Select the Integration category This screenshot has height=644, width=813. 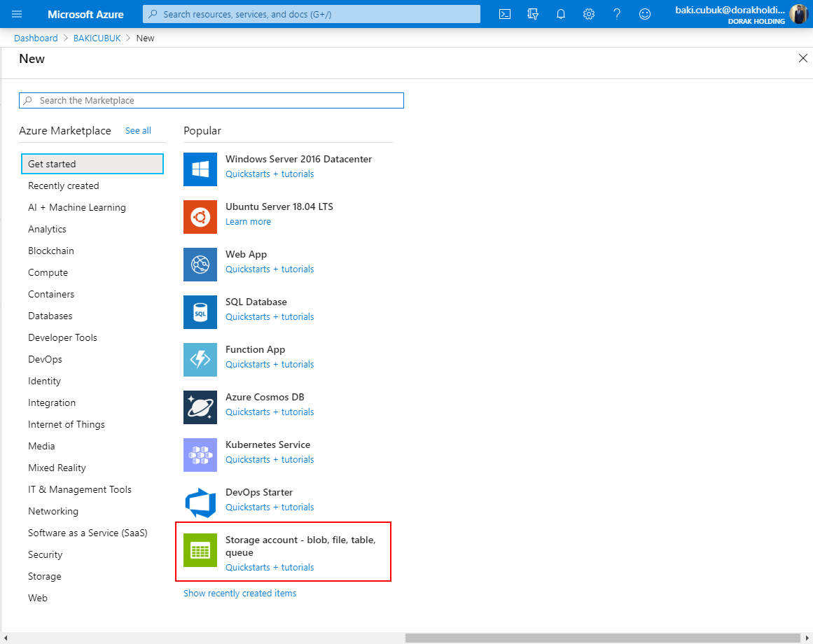click(52, 403)
